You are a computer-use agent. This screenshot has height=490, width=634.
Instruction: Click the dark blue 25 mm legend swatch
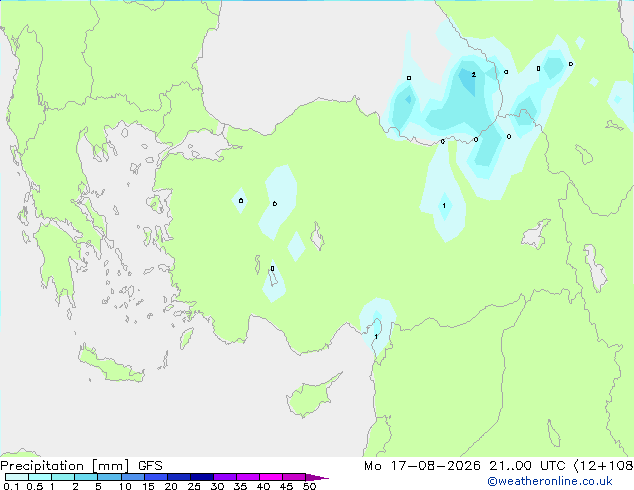coord(202,477)
